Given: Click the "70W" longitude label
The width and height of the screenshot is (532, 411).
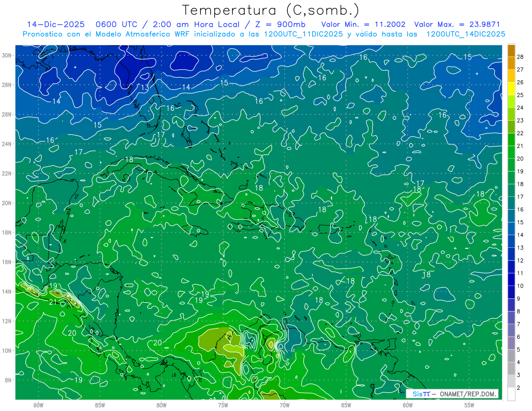Looking at the screenshot, I should pos(285,405).
